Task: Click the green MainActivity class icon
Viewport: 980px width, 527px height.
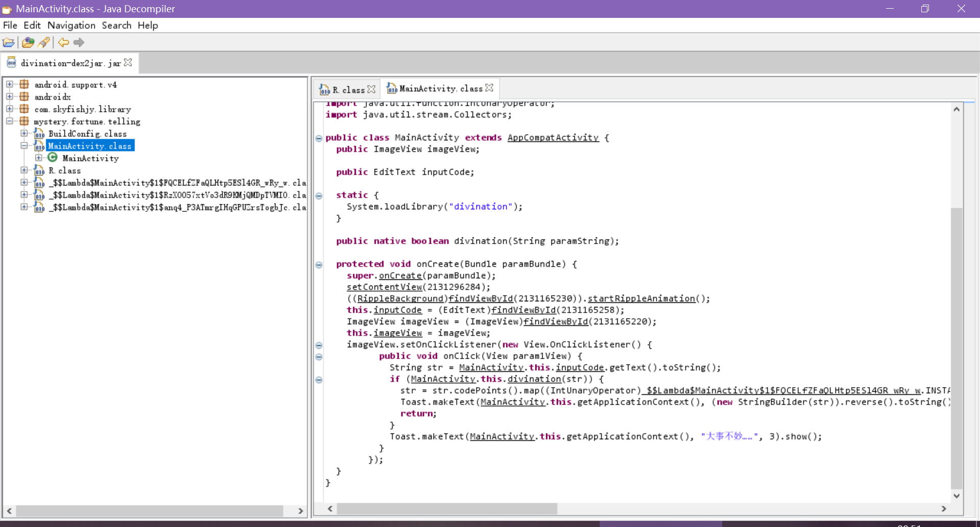Action: click(x=53, y=157)
